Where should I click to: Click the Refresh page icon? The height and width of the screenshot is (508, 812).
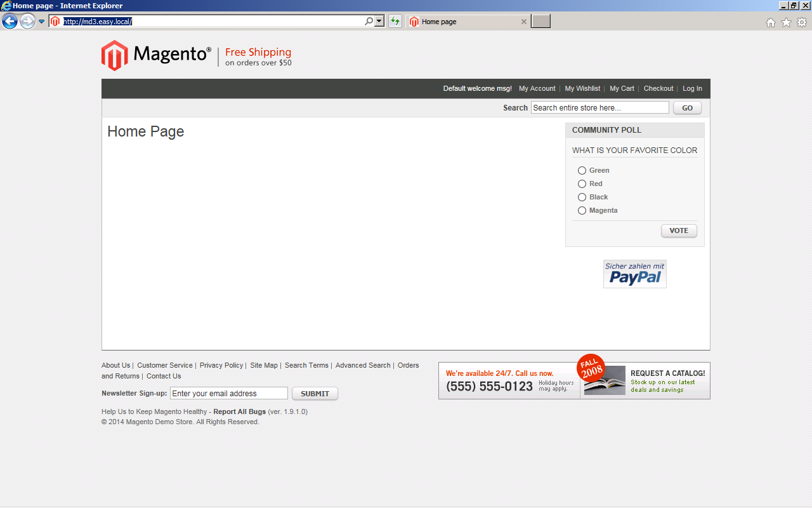395,22
